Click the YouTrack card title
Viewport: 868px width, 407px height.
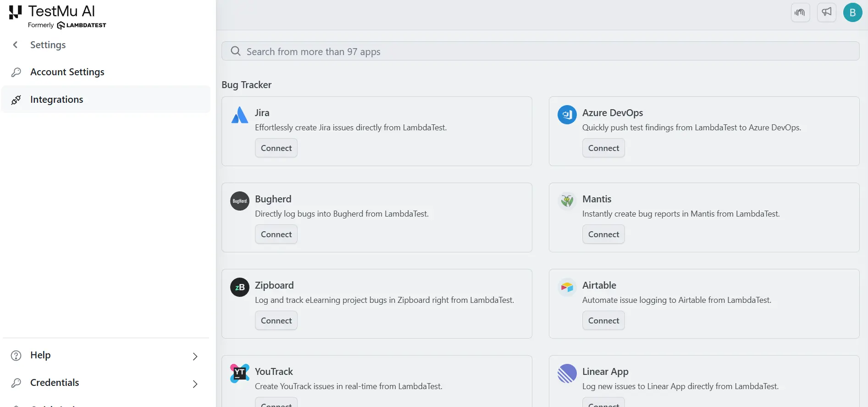click(x=274, y=372)
